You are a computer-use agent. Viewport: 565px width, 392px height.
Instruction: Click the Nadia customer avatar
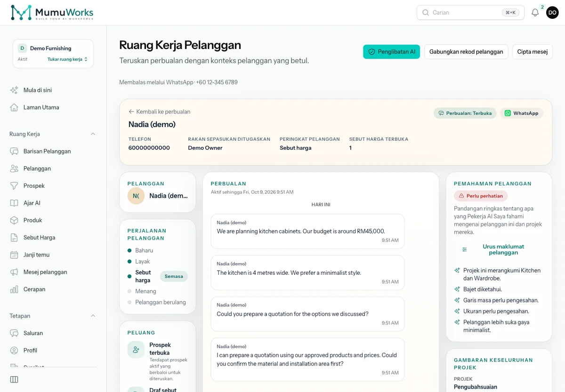(136, 196)
